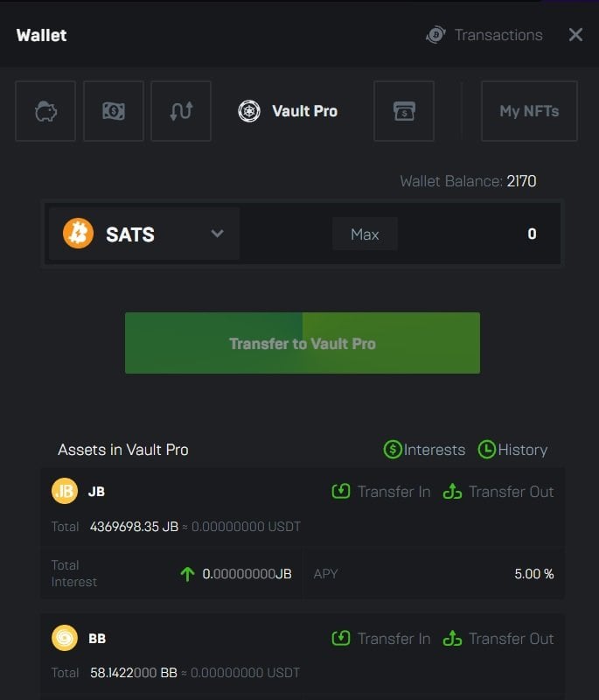Open the Transactions page
The width and height of the screenshot is (599, 700).
484,35
